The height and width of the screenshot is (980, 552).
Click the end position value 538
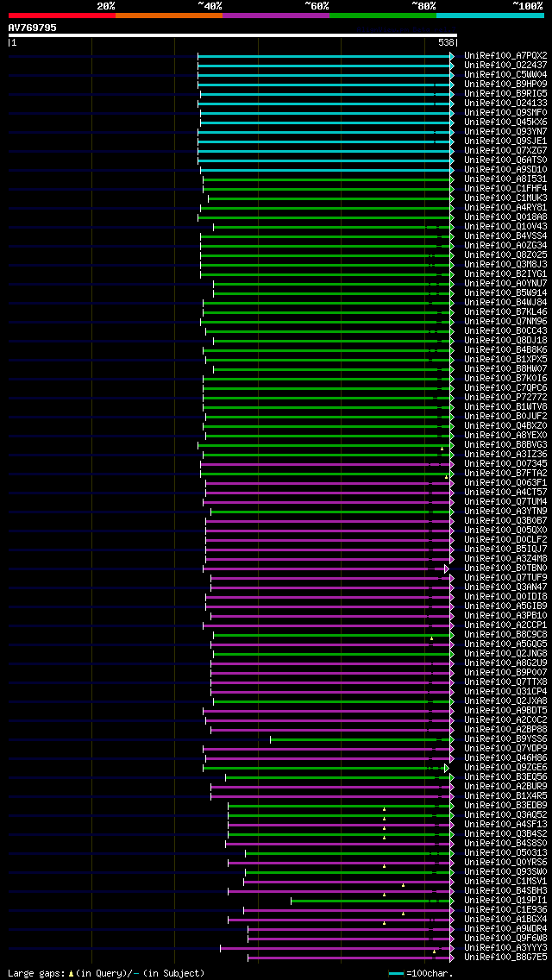point(447,42)
